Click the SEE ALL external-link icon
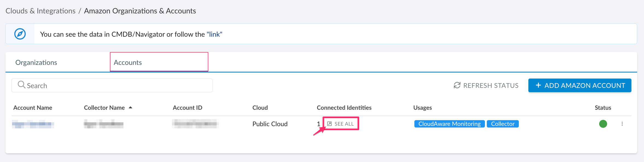 [330, 124]
